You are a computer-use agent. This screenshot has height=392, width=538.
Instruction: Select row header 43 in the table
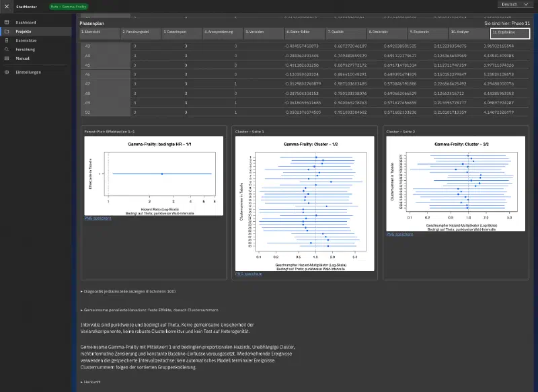(x=106, y=46)
